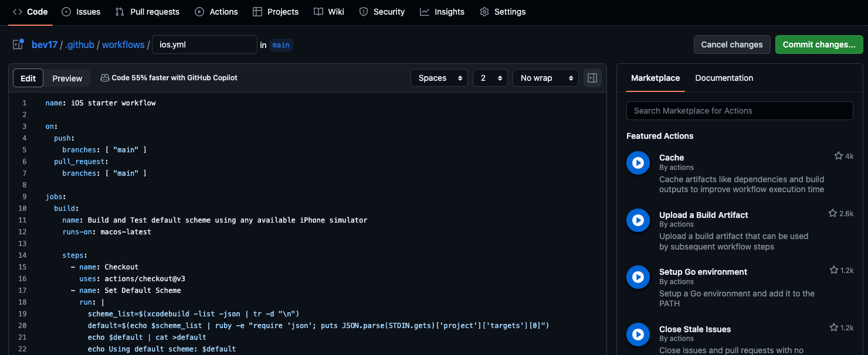This screenshot has height=355, width=868.
Task: Open Code 55% faster with Copilot link
Action: coord(174,78)
